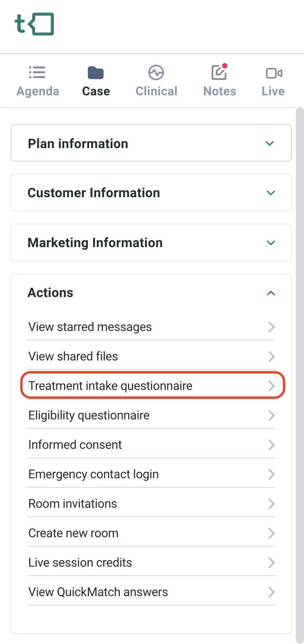Image resolution: width=304 pixels, height=644 pixels.
Task: Open the Notes pencil icon
Action: [x=219, y=73]
